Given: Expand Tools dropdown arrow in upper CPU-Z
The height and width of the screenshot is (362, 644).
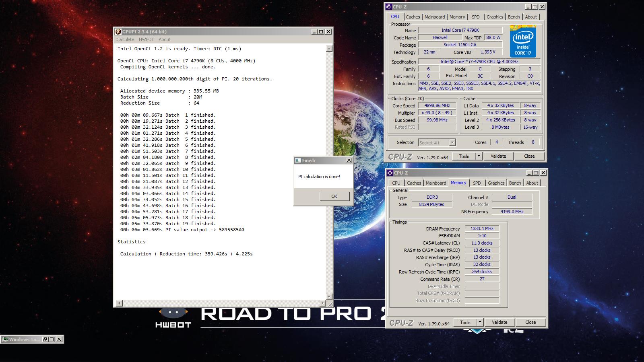Looking at the screenshot, I should coord(479,156).
